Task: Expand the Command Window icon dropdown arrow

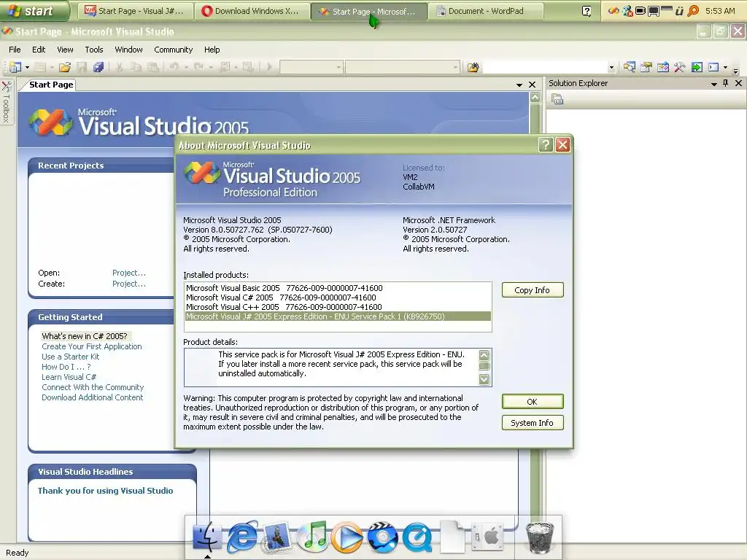Action: 726,67
